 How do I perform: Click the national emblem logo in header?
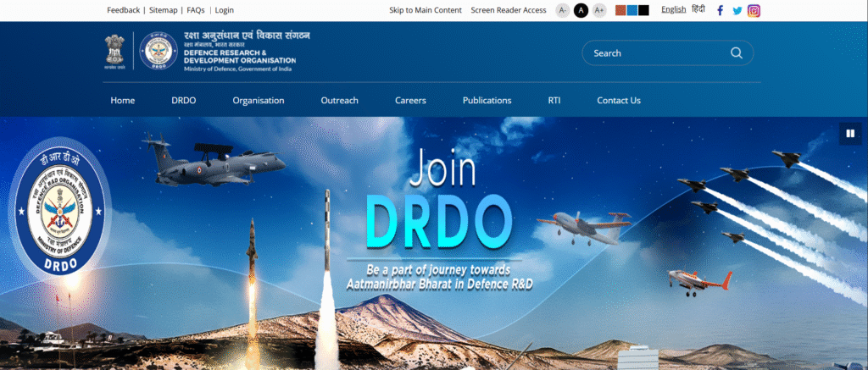[115, 52]
